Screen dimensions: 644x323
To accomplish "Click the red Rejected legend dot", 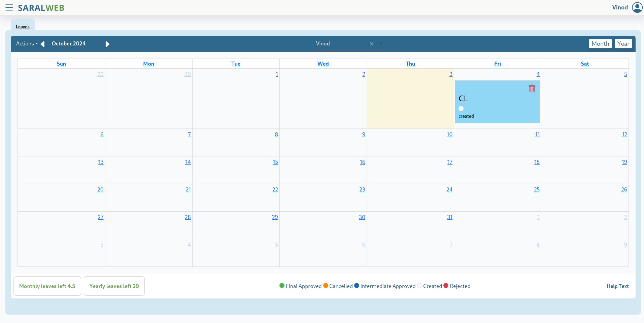I will tap(446, 286).
